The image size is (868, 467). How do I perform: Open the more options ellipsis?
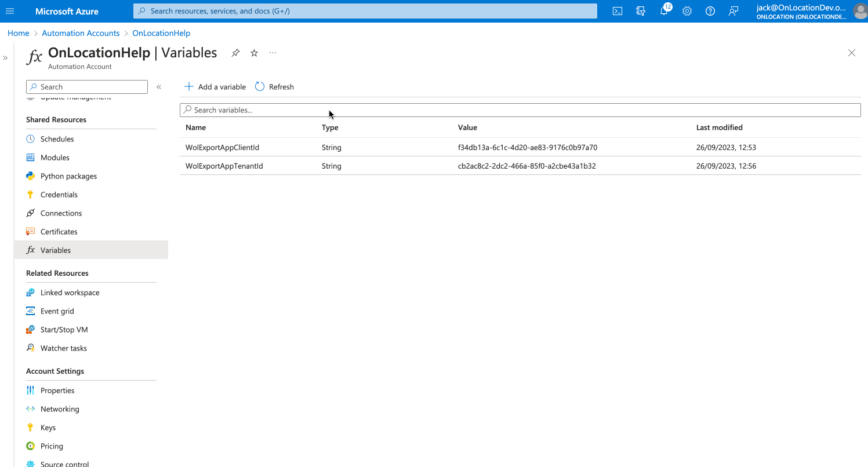point(273,53)
